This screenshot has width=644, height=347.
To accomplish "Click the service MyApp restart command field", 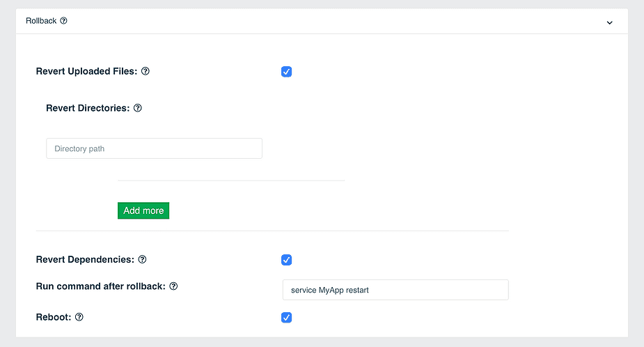I will (395, 290).
